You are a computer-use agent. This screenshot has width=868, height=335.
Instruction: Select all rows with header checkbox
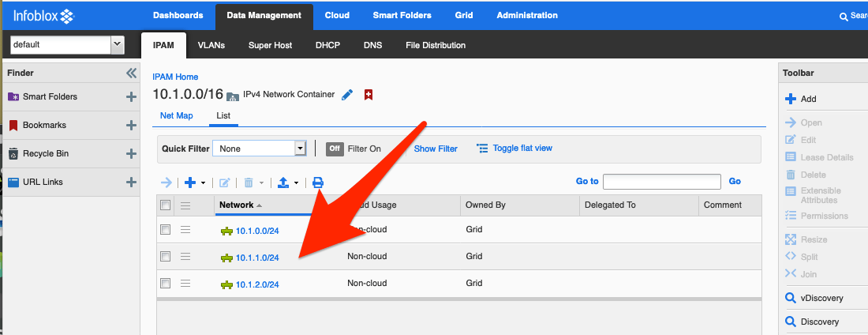click(x=165, y=205)
